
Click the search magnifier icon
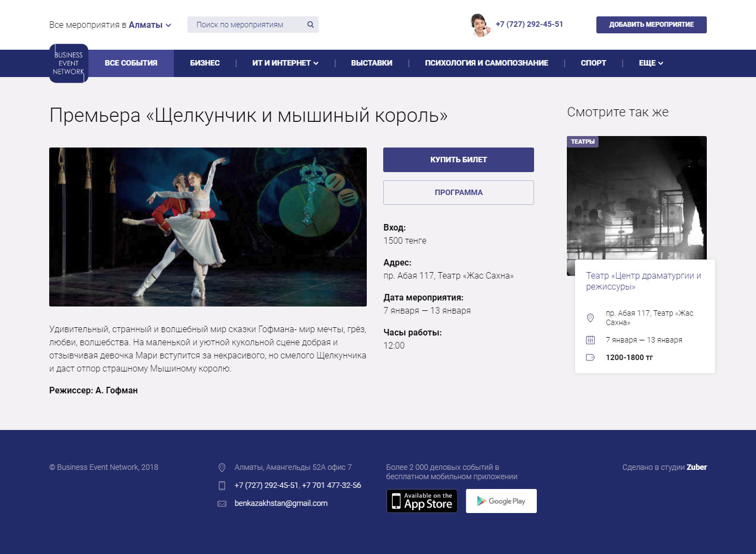pyautogui.click(x=310, y=25)
